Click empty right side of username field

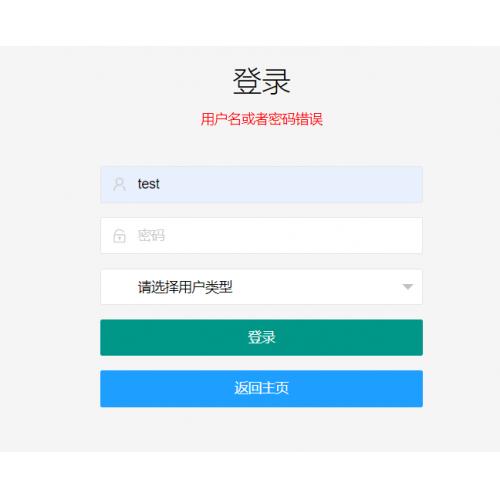[333, 184]
